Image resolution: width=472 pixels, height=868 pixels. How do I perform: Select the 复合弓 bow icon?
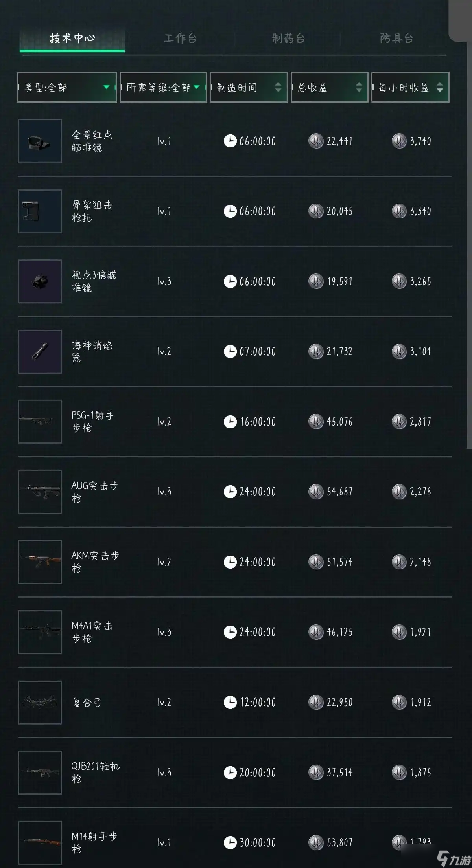[40, 702]
